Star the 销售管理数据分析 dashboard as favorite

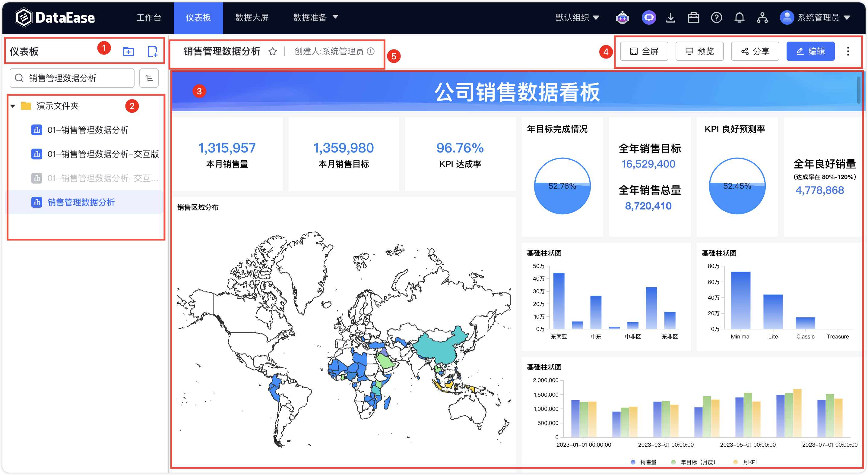click(x=273, y=52)
